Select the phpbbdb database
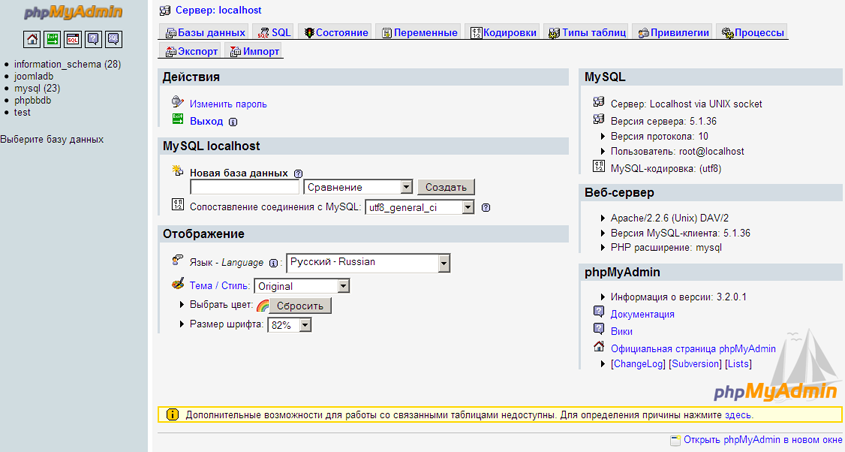 [32, 100]
